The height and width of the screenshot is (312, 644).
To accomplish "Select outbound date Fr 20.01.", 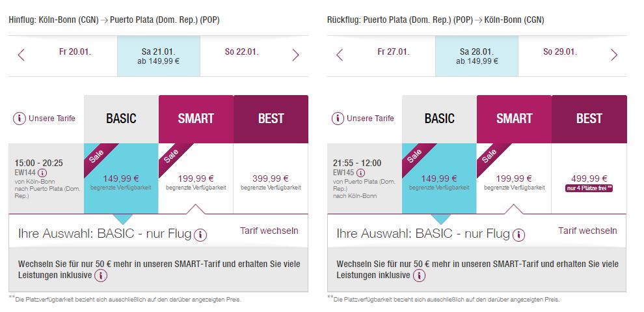I will pos(75,52).
